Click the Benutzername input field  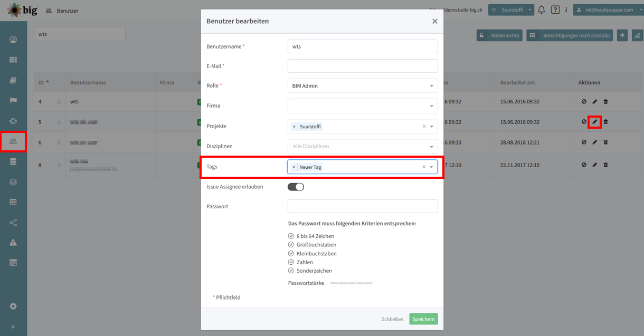(363, 46)
